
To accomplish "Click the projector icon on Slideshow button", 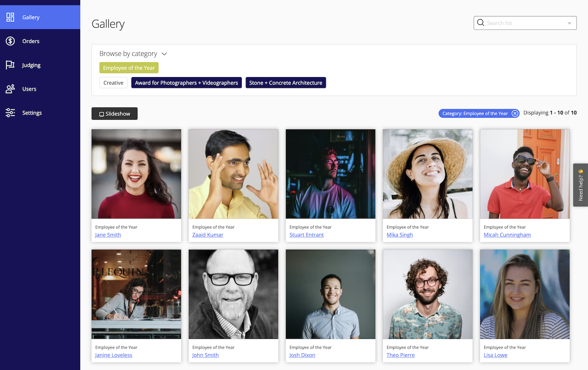I will 103,113.
